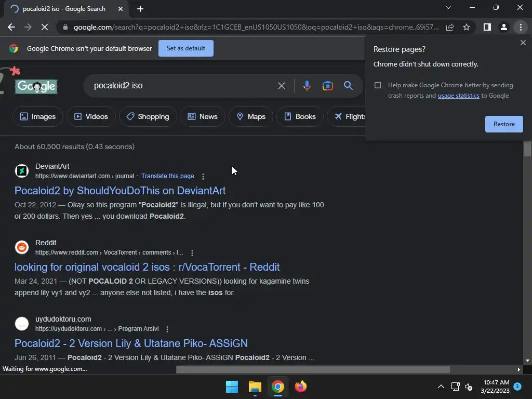The width and height of the screenshot is (532, 399).
Task: Open the Chrome side panel icon
Action: [x=487, y=27]
